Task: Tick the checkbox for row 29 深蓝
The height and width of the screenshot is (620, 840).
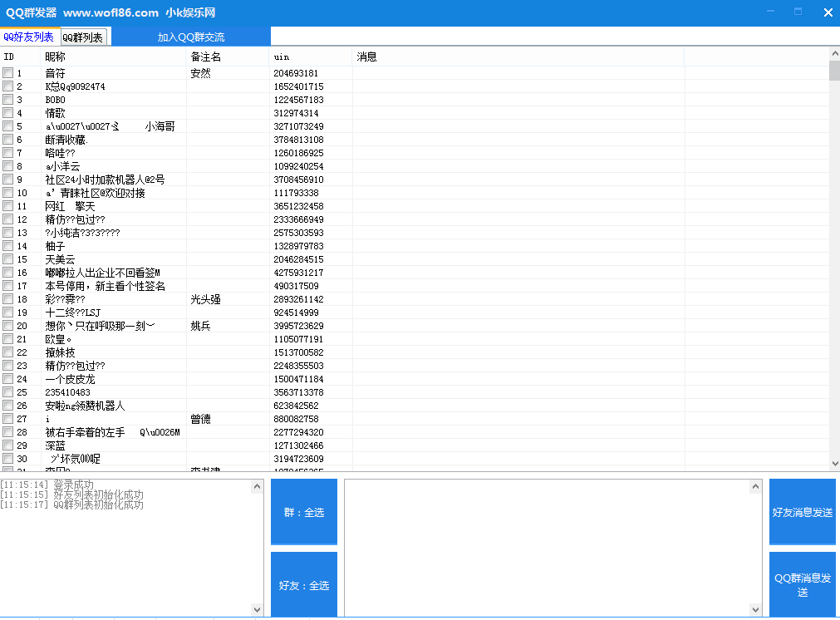Action: pos(8,445)
